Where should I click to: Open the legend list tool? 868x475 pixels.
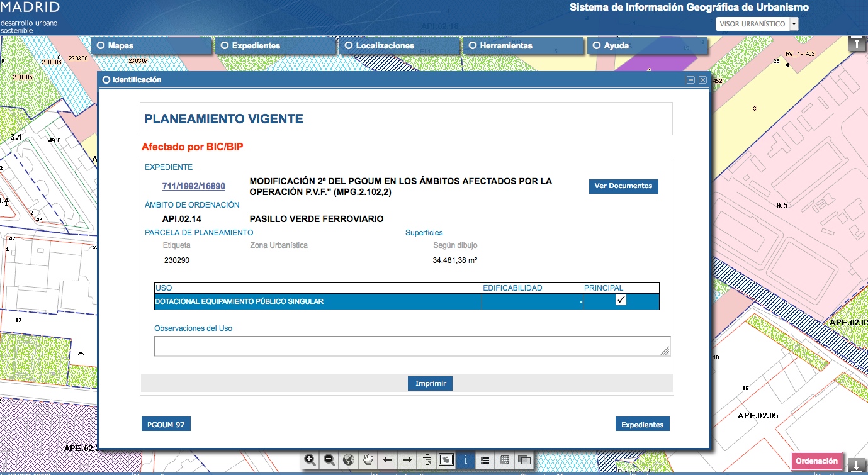click(x=485, y=460)
